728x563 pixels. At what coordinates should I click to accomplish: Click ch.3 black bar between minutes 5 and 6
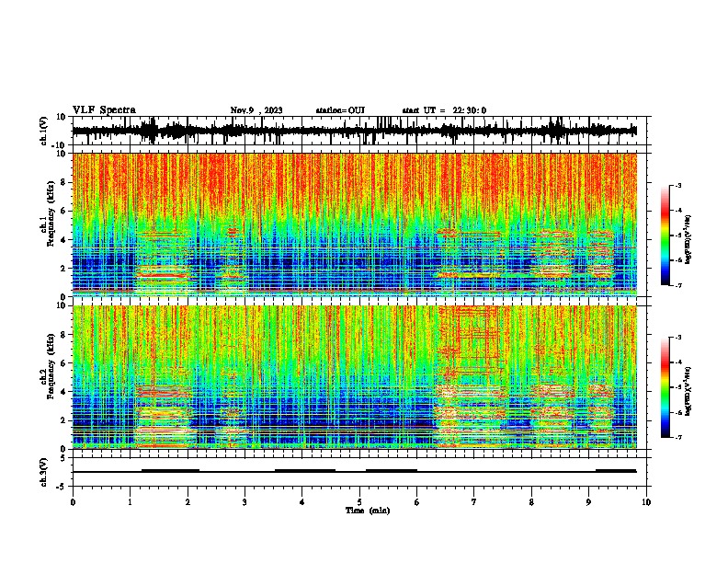click(x=392, y=471)
